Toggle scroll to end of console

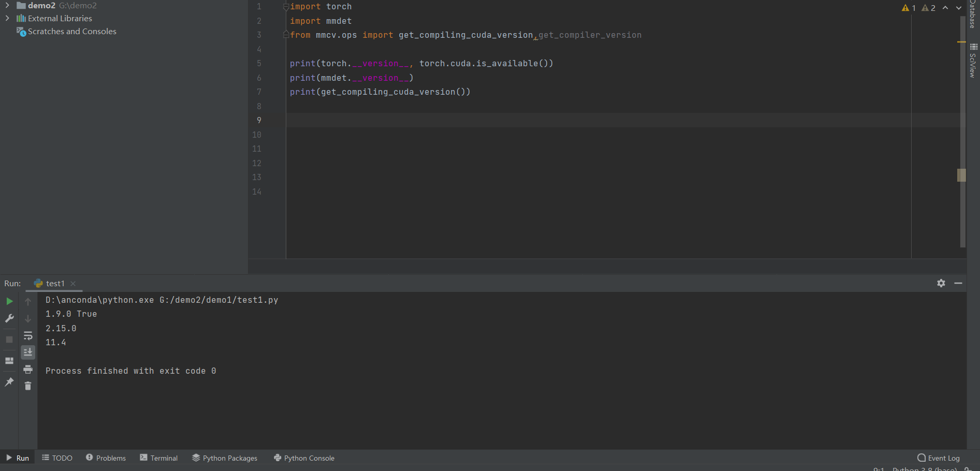tap(28, 352)
